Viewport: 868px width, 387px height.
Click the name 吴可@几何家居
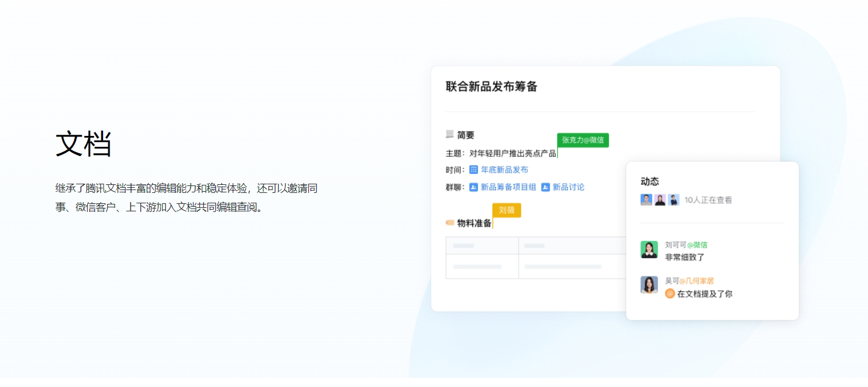click(x=689, y=280)
